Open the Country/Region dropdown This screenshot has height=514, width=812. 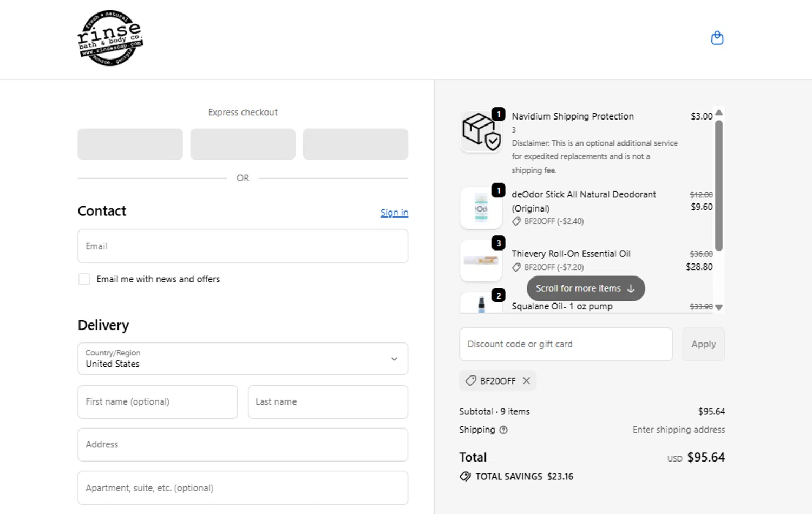tap(243, 359)
